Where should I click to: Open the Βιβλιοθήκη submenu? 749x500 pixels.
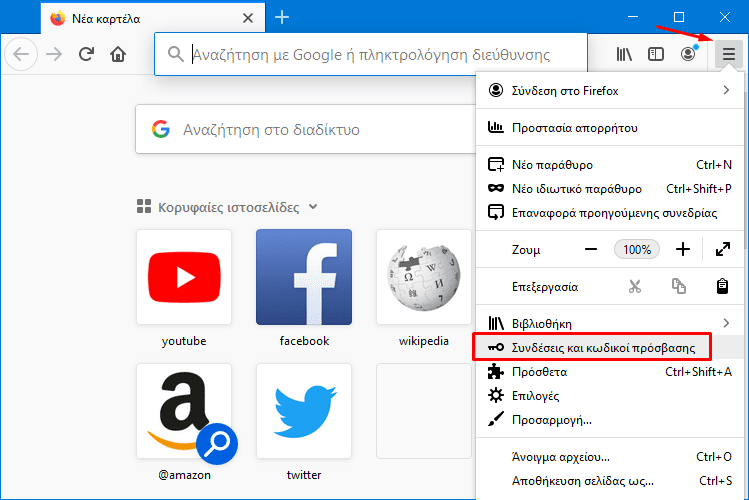pos(612,323)
